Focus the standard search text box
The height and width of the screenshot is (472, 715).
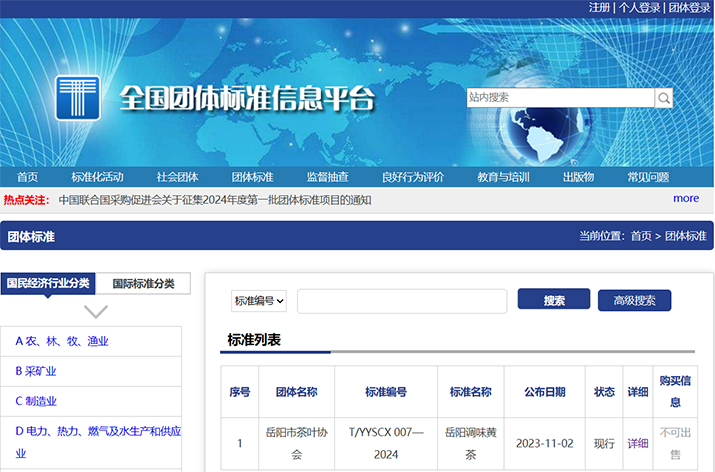(402, 301)
